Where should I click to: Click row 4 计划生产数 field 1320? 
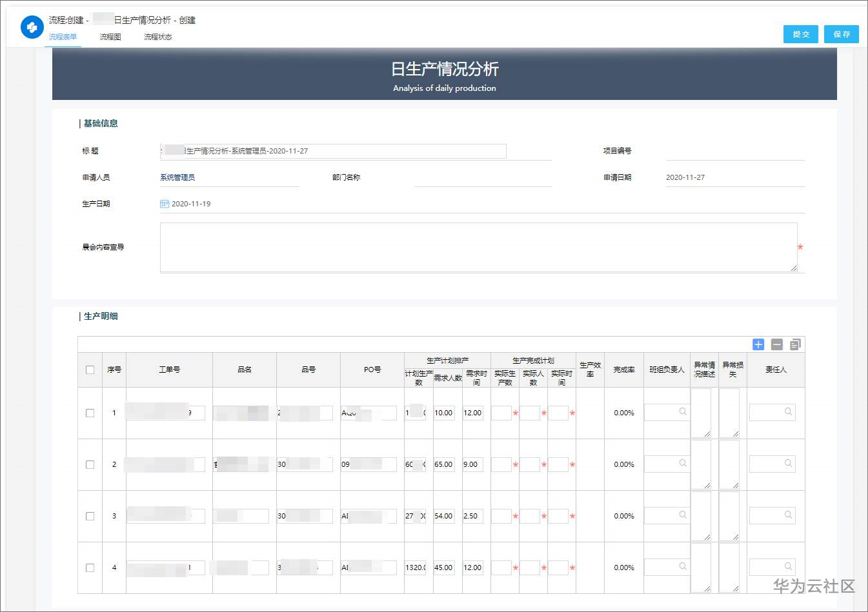[416, 568]
